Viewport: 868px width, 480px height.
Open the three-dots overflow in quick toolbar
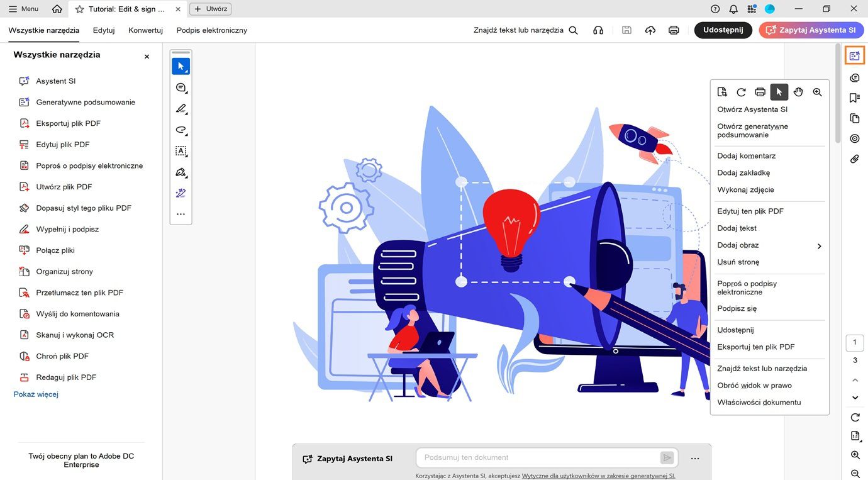coord(181,215)
